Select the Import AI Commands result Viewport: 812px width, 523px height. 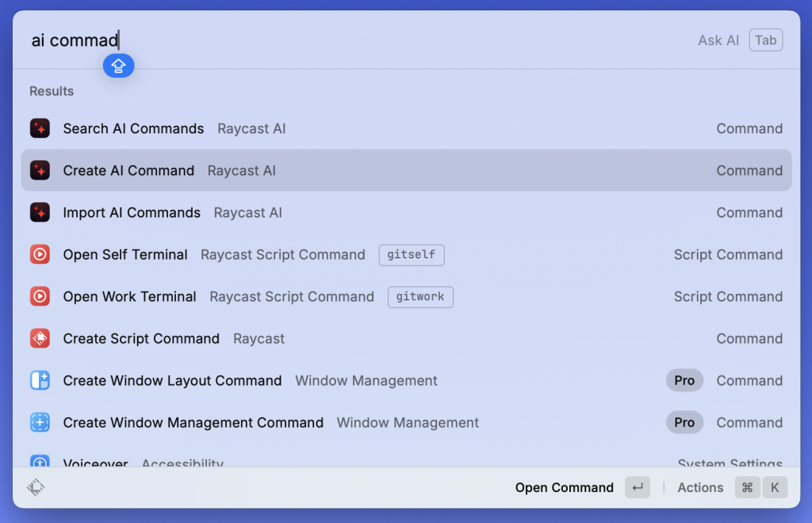pos(407,212)
